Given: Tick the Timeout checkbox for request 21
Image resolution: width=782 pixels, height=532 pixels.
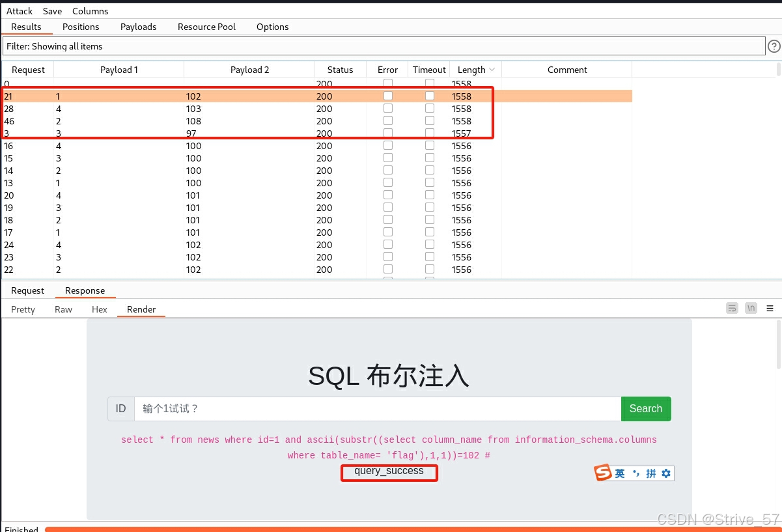Looking at the screenshot, I should point(430,96).
